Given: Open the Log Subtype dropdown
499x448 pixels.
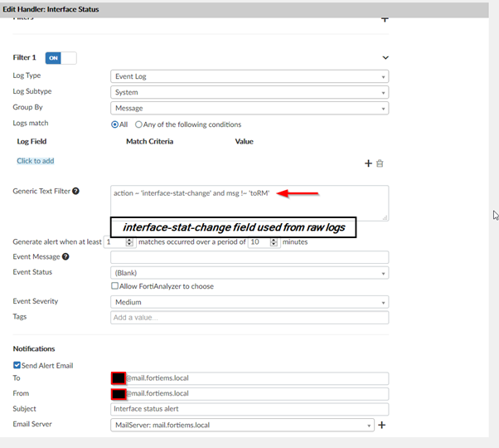Looking at the screenshot, I should (249, 92).
